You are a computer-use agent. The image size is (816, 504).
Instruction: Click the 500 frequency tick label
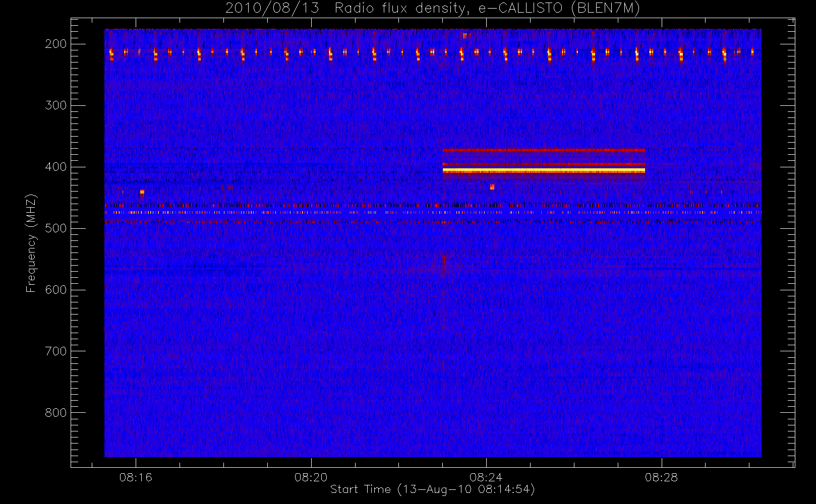(56, 228)
